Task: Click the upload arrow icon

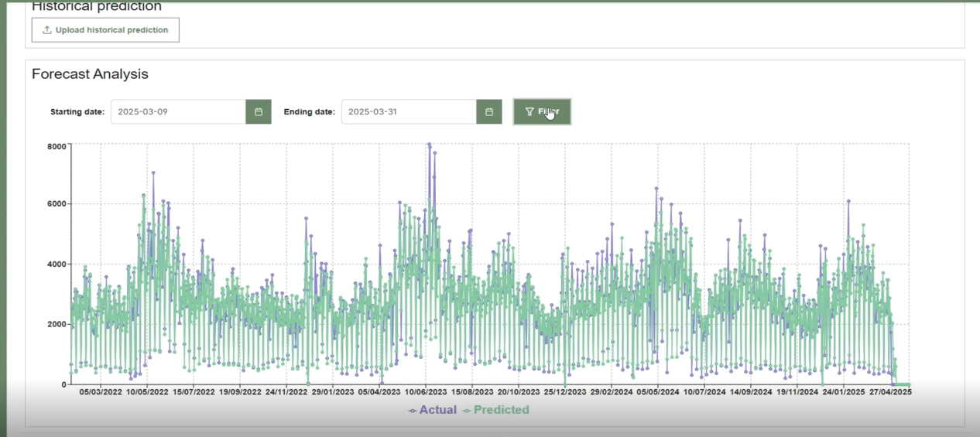Action: click(x=47, y=30)
